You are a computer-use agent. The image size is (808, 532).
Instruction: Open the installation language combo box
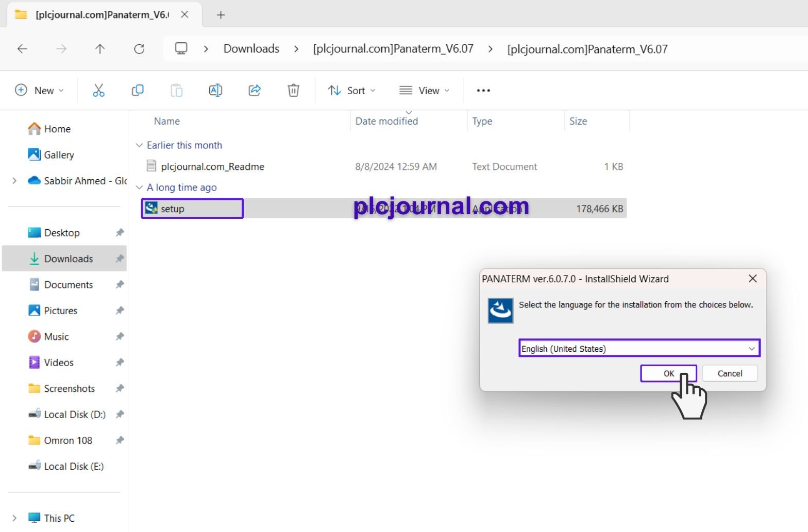(x=639, y=348)
